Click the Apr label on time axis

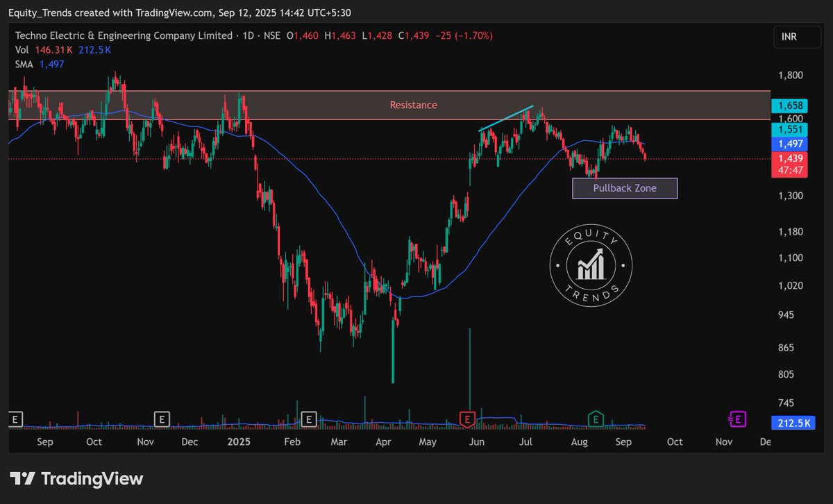(x=382, y=442)
